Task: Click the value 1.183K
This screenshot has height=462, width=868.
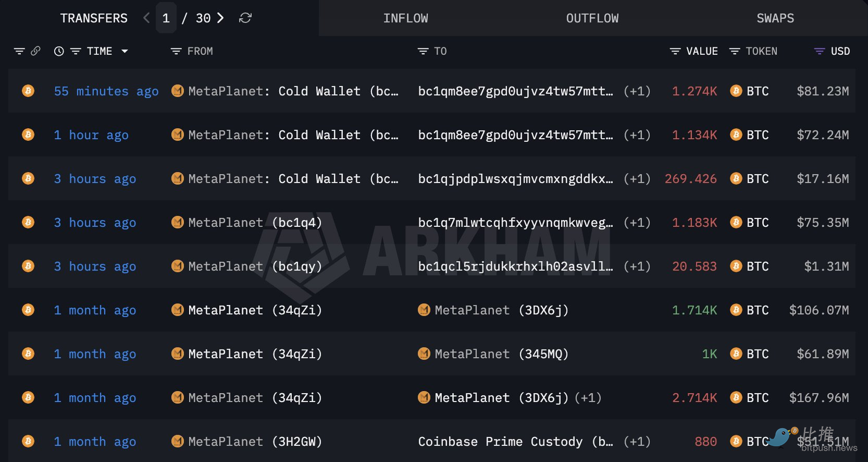Action: pos(695,223)
